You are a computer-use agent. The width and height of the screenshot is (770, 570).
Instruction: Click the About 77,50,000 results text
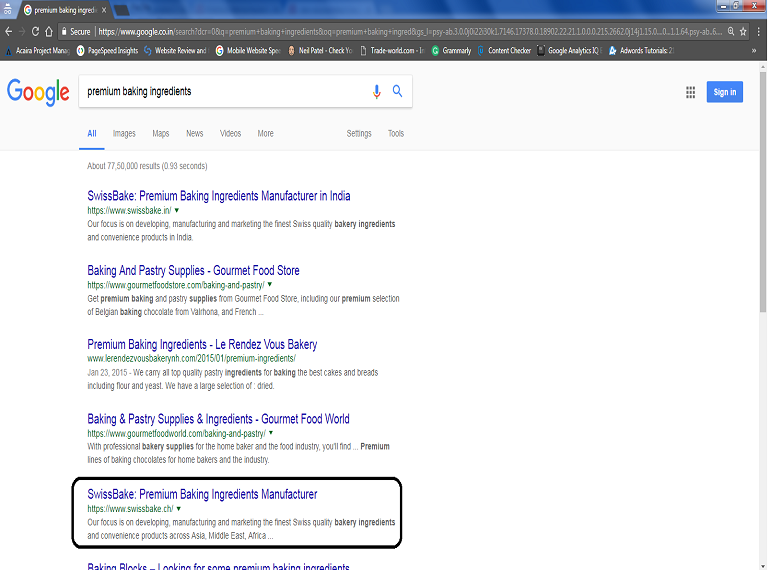click(x=147, y=166)
